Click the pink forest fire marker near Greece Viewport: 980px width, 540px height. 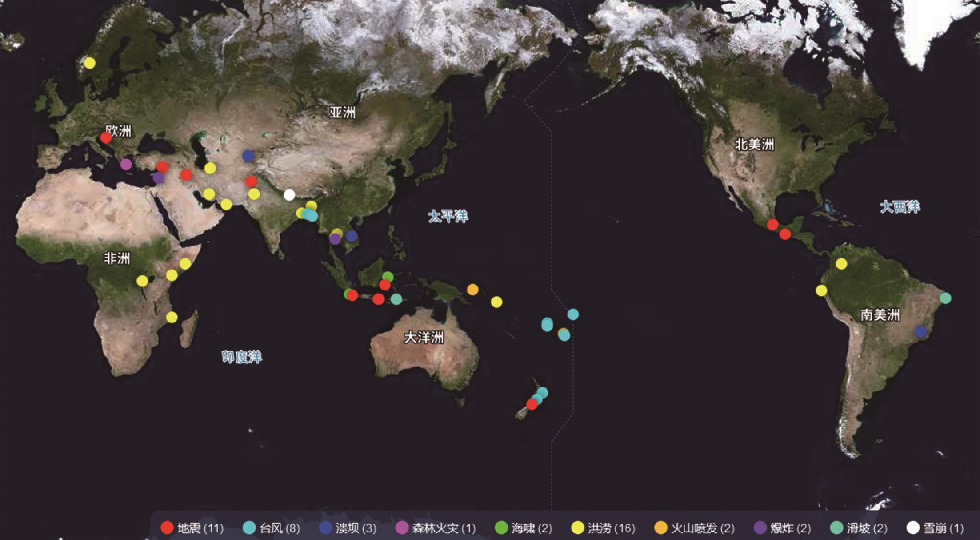coord(126,164)
